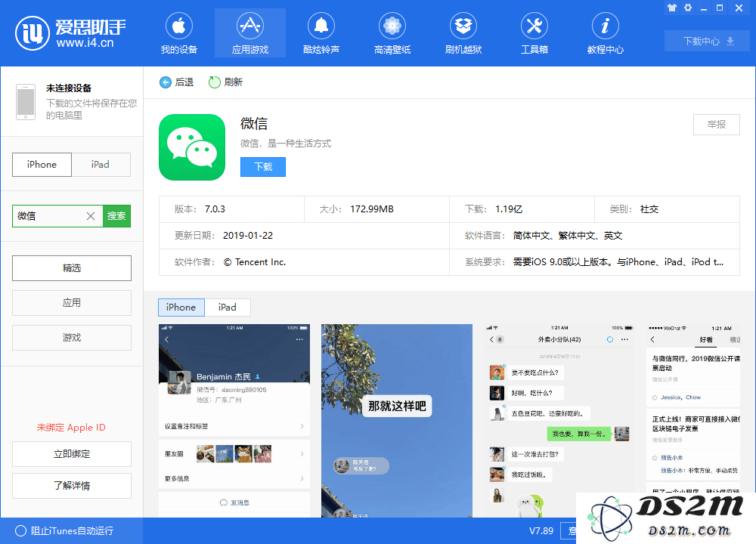The image size is (756, 544).
Task: Click the author © Tencent Inc.
Action: click(255, 262)
